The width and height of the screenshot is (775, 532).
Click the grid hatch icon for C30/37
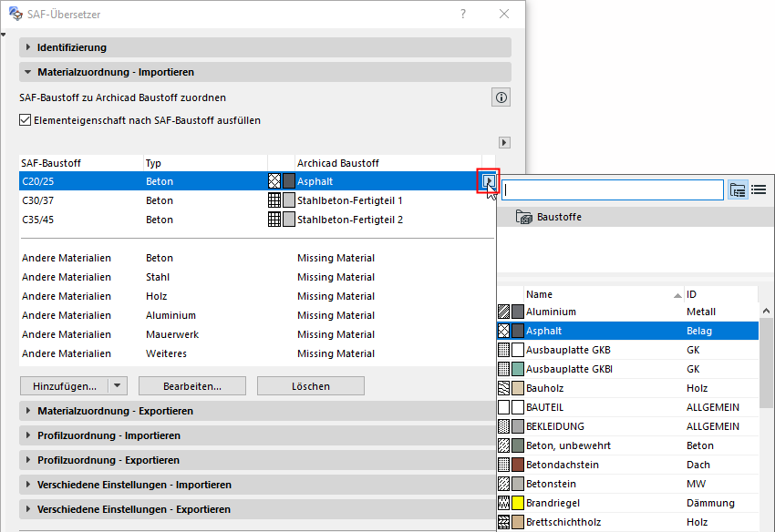pyautogui.click(x=274, y=200)
